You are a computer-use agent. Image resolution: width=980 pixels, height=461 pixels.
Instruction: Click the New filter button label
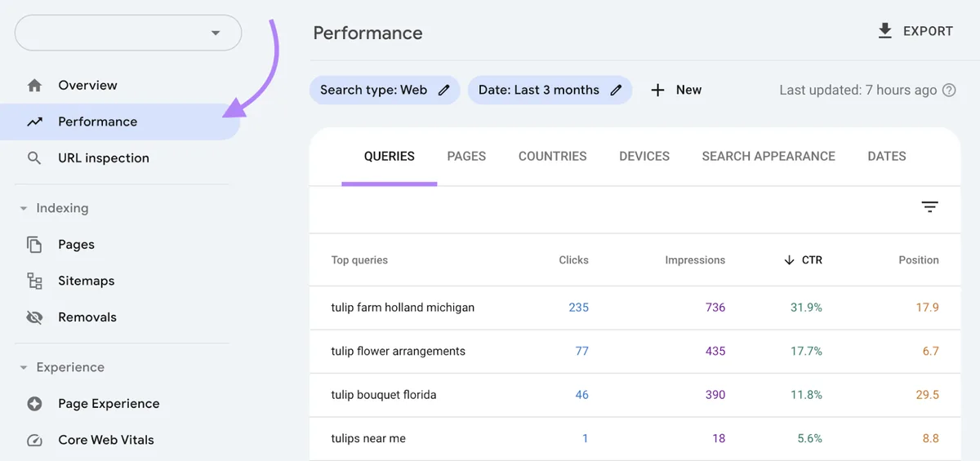688,91
